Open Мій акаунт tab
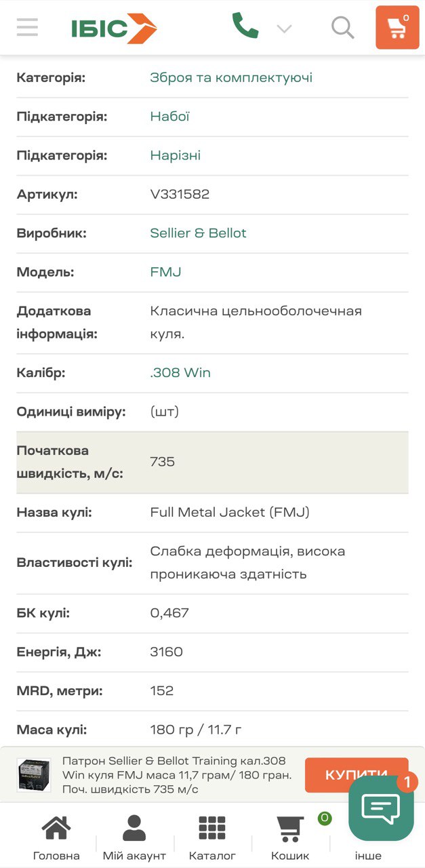 134,837
